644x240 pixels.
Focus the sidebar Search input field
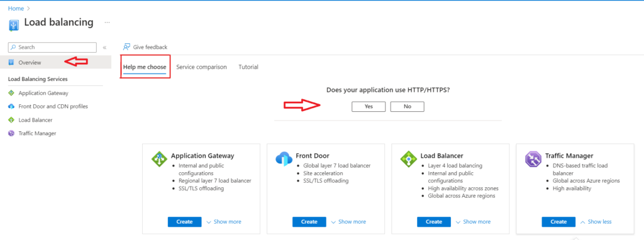point(52,47)
